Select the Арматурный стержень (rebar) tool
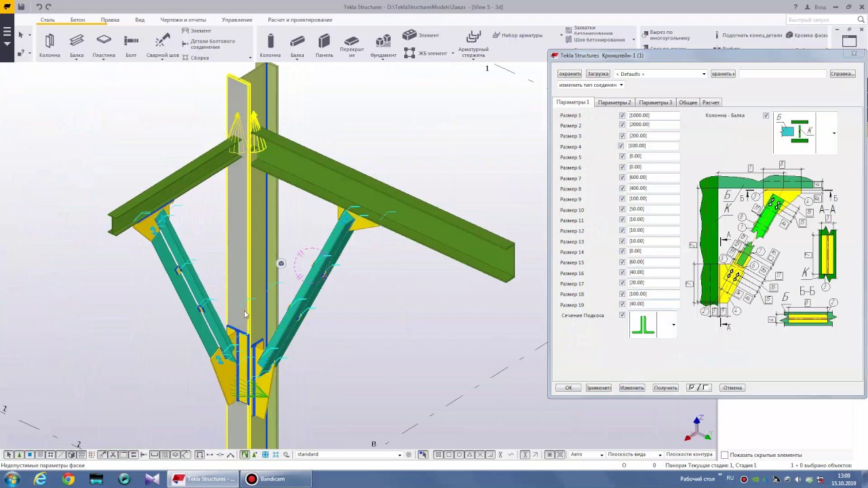868x488 pixels. (x=473, y=44)
